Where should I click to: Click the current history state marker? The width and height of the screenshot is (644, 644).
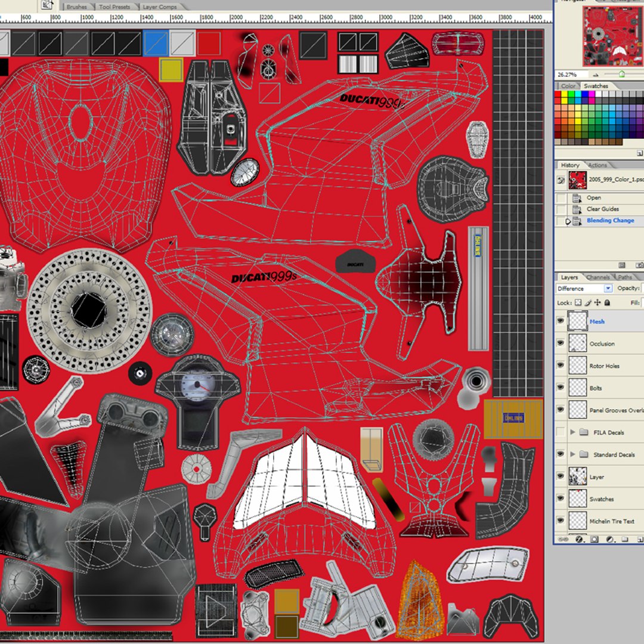[x=568, y=221]
